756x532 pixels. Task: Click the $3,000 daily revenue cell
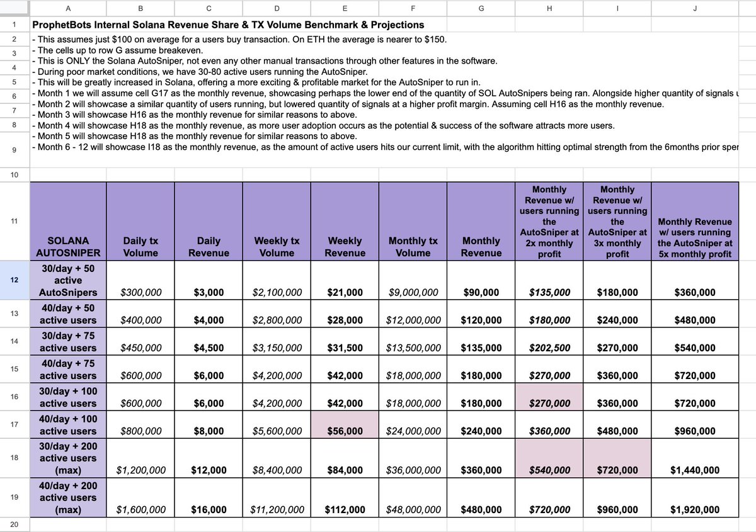click(x=209, y=280)
